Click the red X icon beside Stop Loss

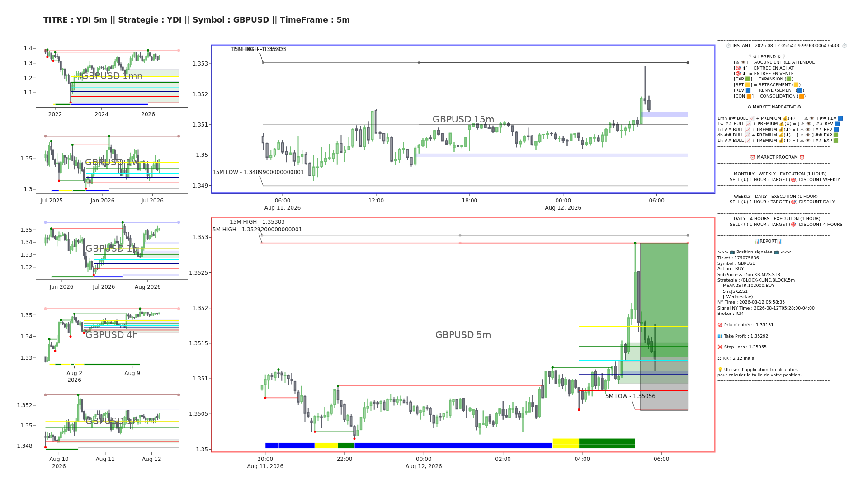[x=720, y=347]
